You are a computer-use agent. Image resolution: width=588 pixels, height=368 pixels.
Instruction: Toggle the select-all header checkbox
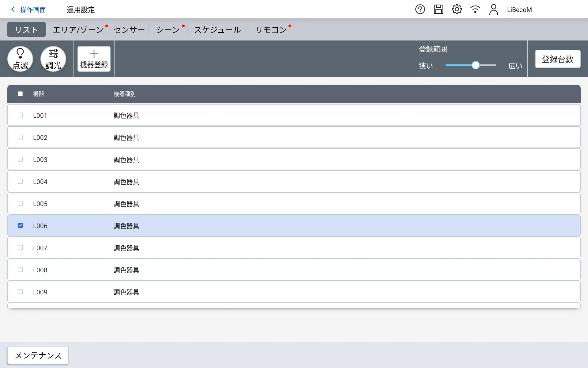(20, 94)
